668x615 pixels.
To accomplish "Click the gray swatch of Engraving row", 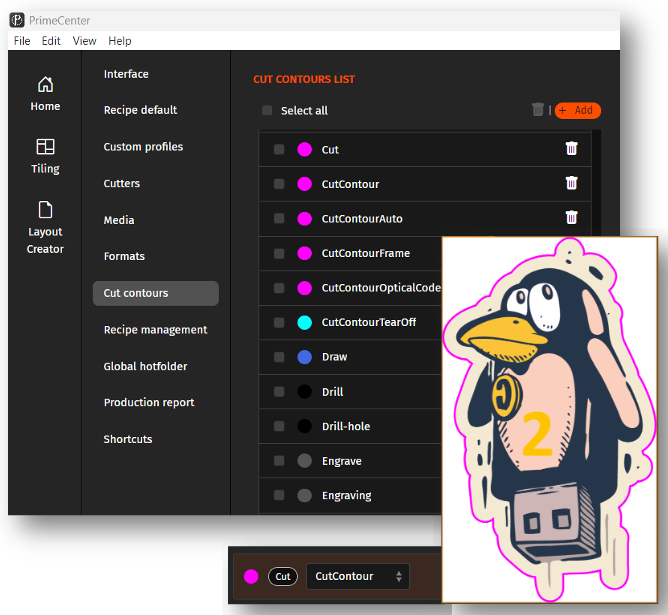I will 305,495.
